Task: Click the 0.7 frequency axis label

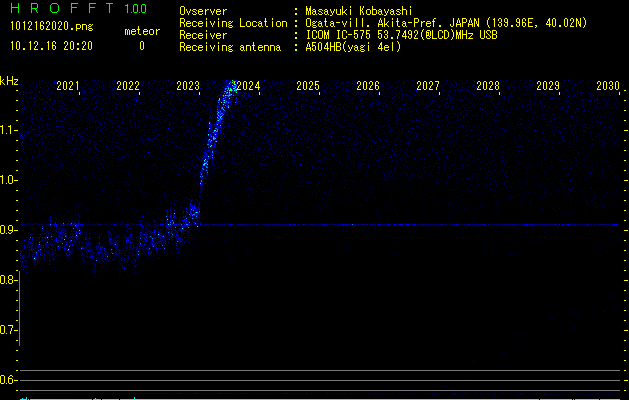Action: [9, 329]
